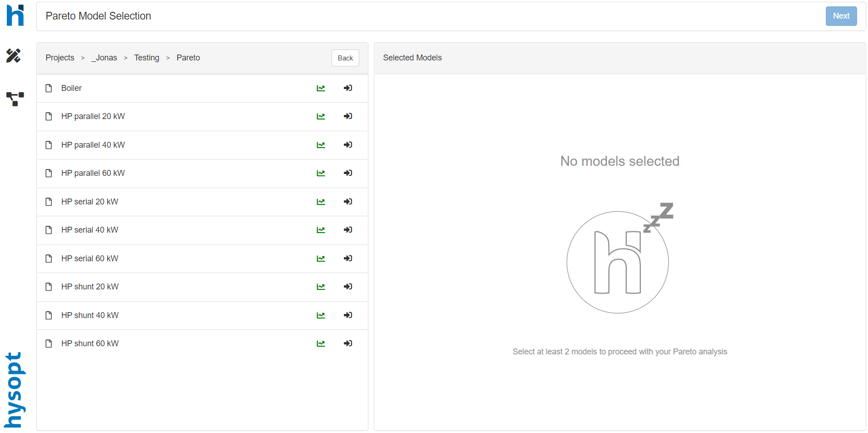View chart for HP serial 20 kW
The height and width of the screenshot is (433, 868).
(321, 202)
